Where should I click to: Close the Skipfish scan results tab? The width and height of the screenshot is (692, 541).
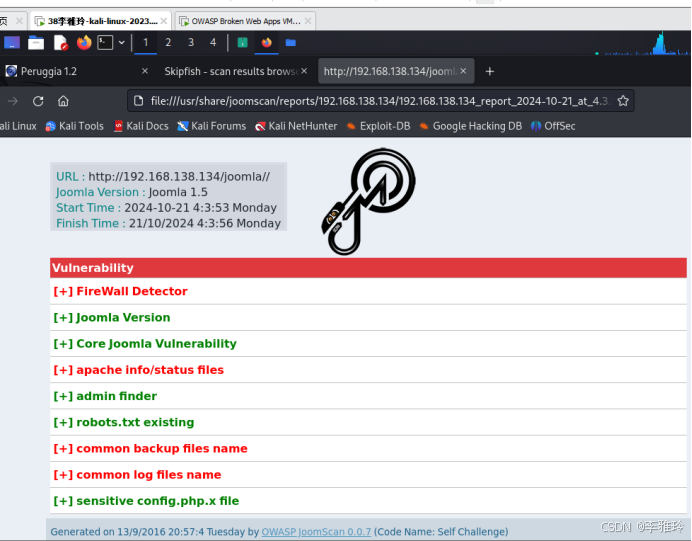click(304, 71)
